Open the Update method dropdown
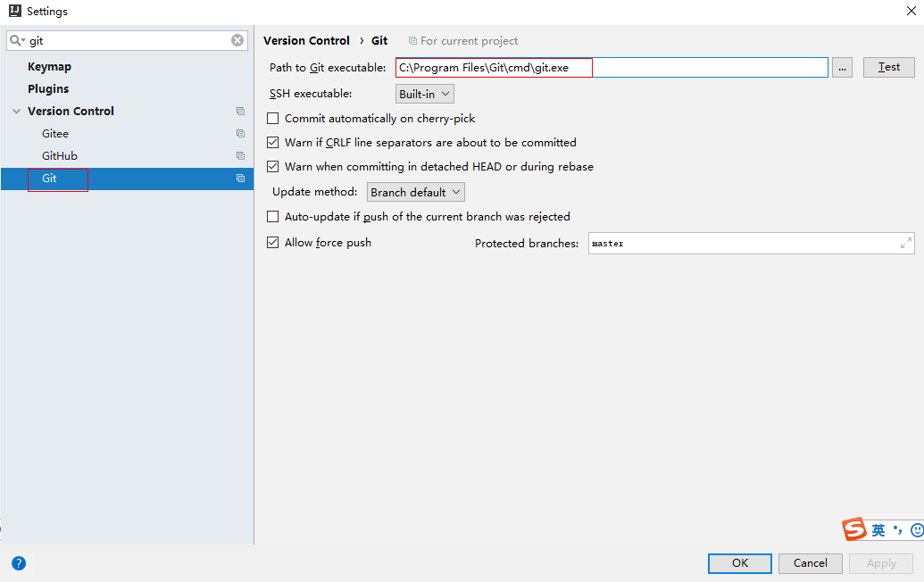Screen dimensions: 924x582 tap(416, 193)
